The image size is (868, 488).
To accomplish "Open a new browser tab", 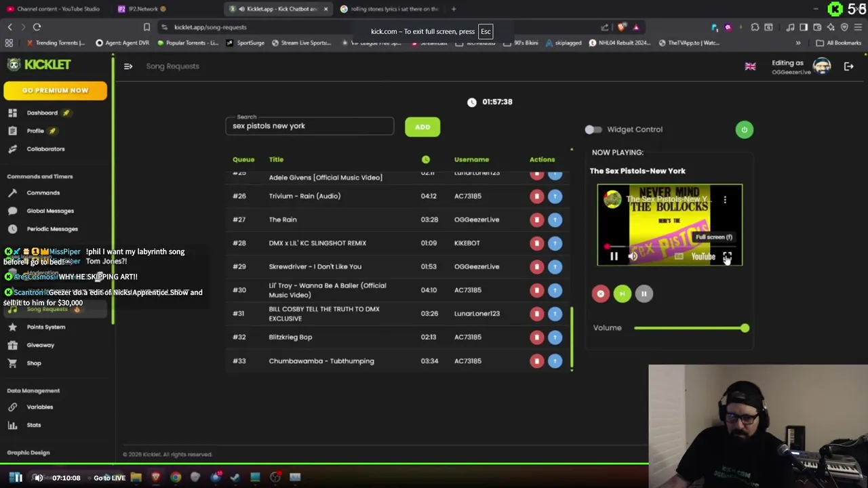I will pos(454,9).
